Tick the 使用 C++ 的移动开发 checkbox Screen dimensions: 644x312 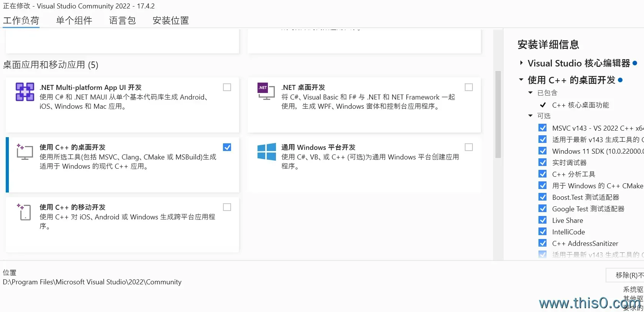pos(227,207)
